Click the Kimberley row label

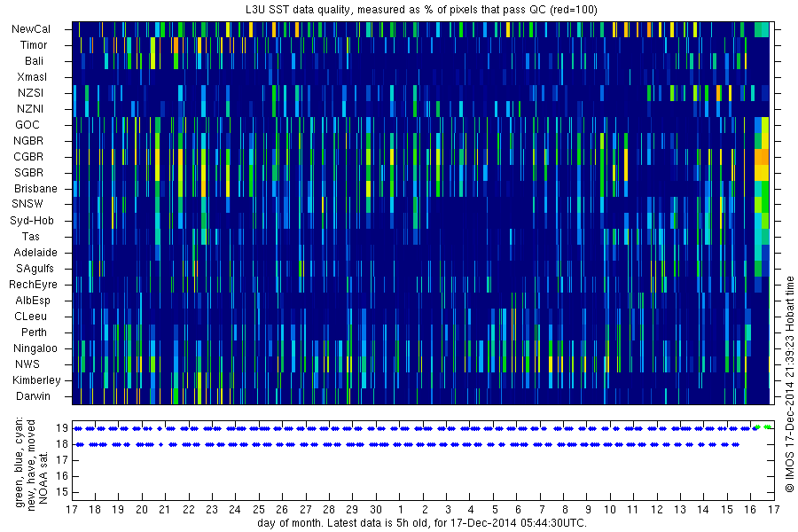(x=36, y=379)
